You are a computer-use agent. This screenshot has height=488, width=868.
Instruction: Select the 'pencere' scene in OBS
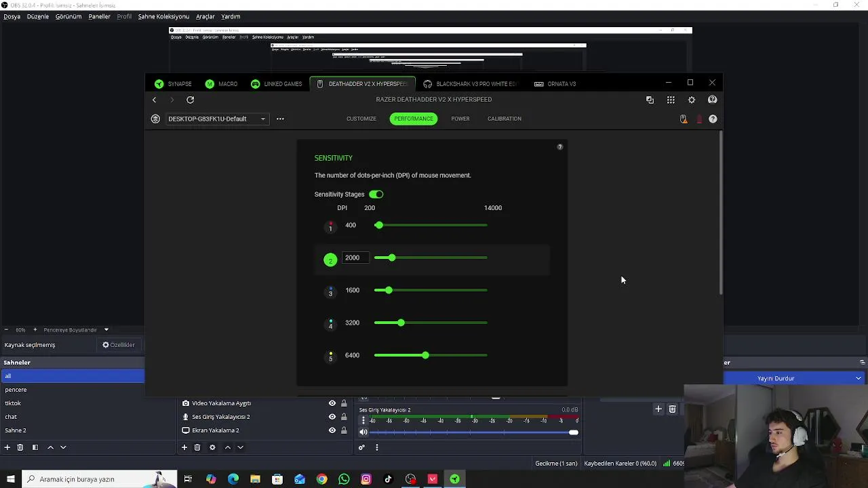[72, 390]
